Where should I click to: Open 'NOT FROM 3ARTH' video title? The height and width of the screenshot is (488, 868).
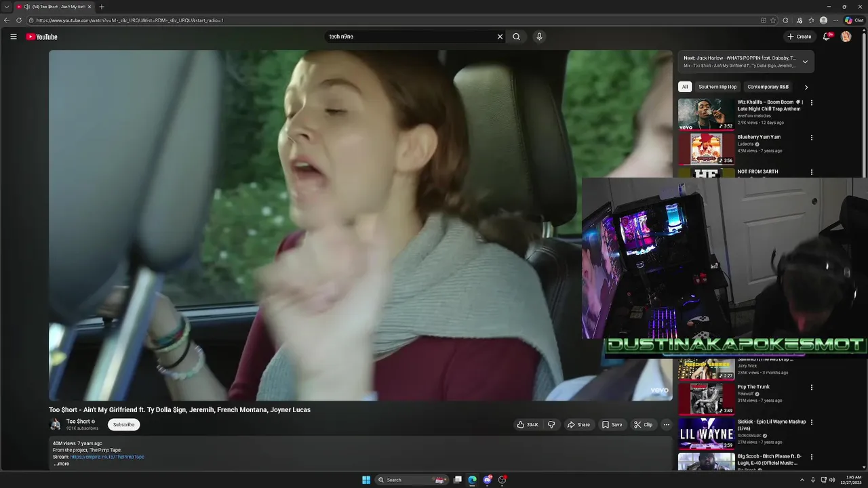(x=758, y=172)
